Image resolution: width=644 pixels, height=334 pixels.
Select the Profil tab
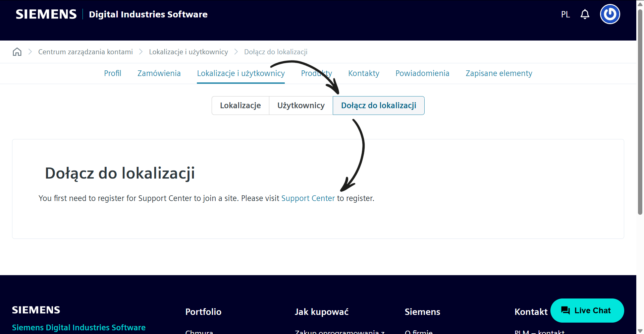(x=112, y=73)
